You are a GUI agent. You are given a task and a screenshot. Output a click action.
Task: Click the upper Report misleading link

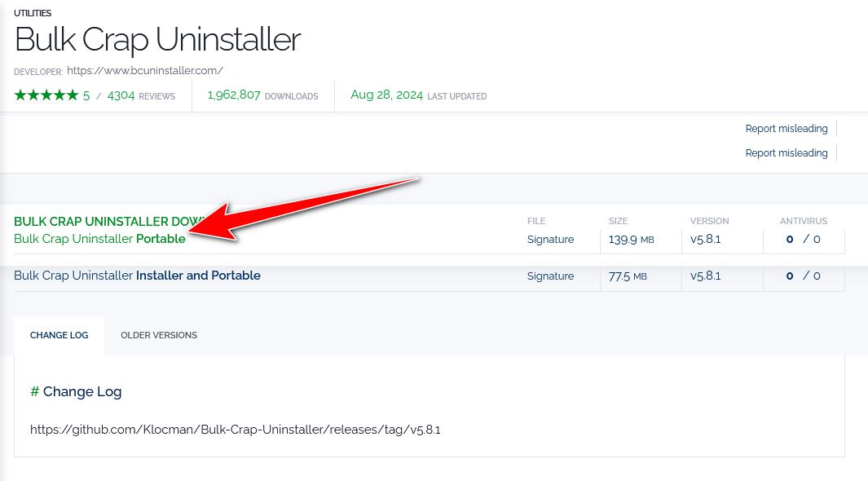click(786, 129)
